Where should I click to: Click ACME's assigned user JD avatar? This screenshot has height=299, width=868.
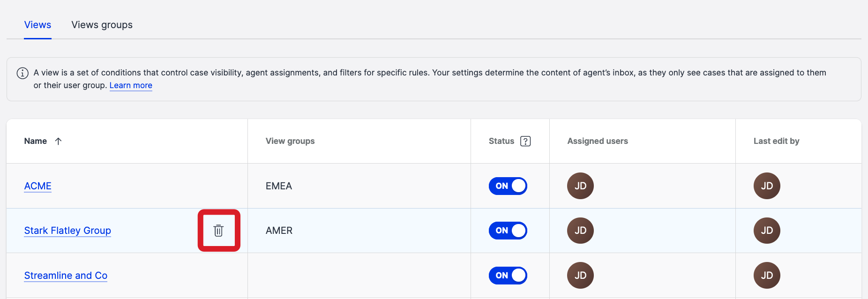[x=580, y=186]
